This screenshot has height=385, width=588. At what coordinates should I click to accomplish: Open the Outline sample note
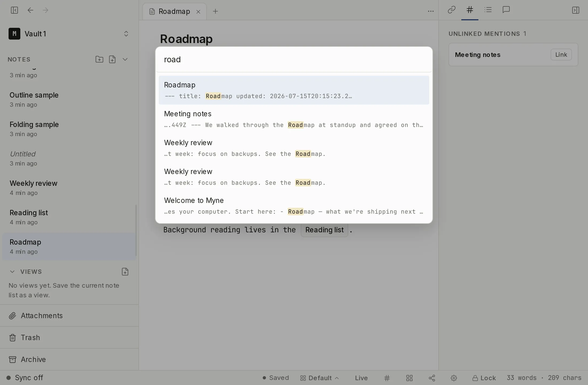pyautogui.click(x=69, y=99)
